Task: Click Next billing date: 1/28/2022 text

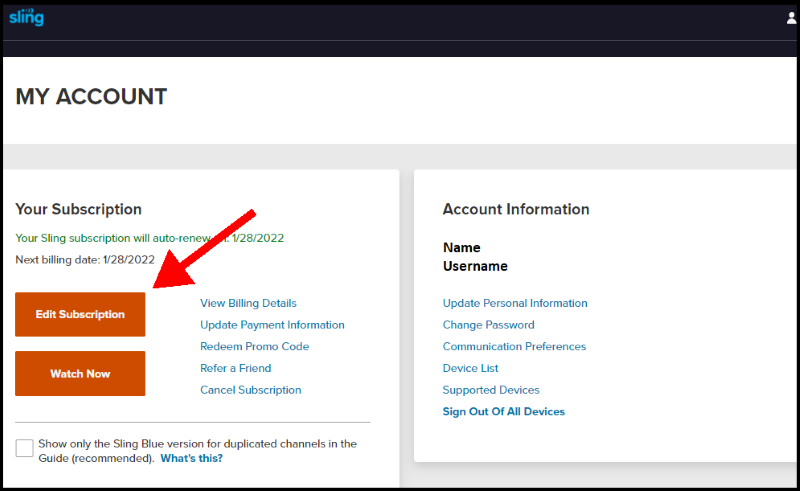Action: (85, 260)
